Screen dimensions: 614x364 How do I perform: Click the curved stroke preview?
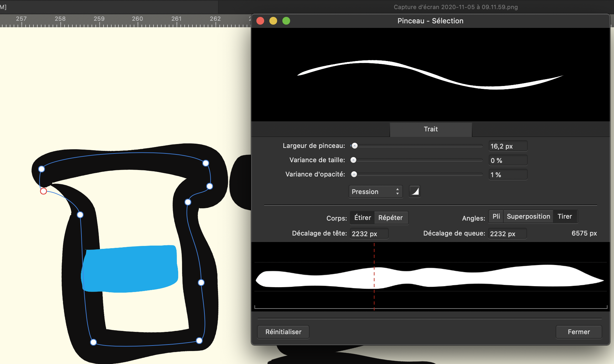[430, 74]
